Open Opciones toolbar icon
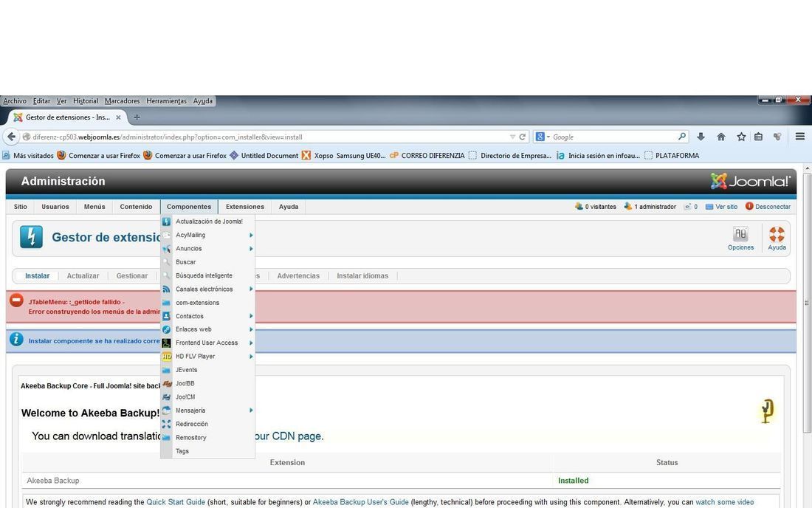This screenshot has width=812, height=508. pos(740,238)
